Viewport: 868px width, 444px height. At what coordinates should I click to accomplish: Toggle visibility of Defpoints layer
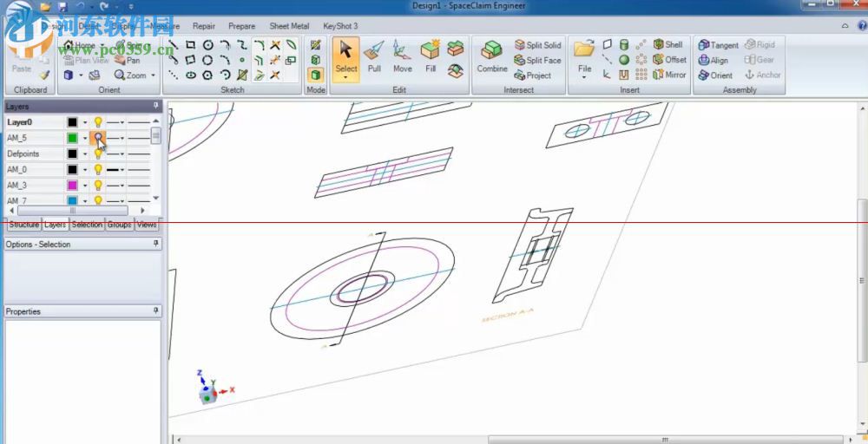[98, 153]
